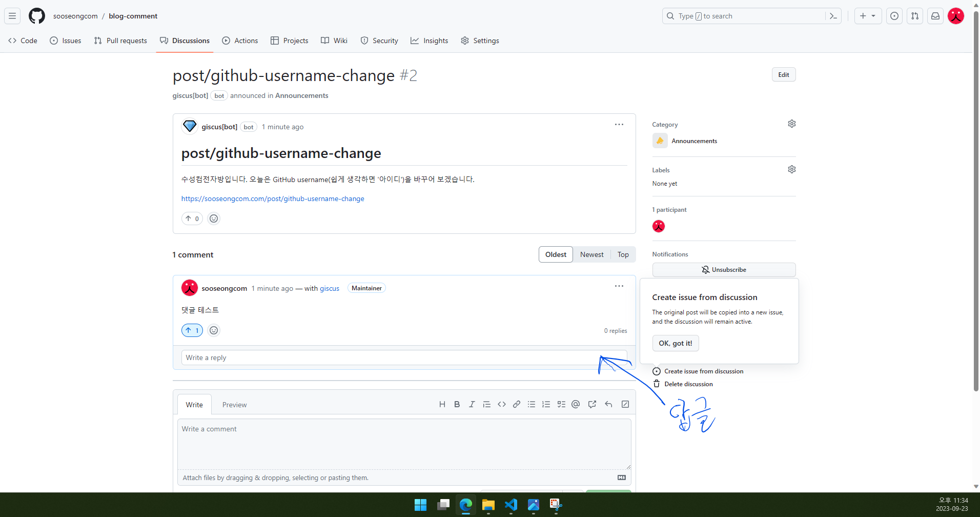Insert a link in comment editor
Screen dimensions: 980x517
517,404
